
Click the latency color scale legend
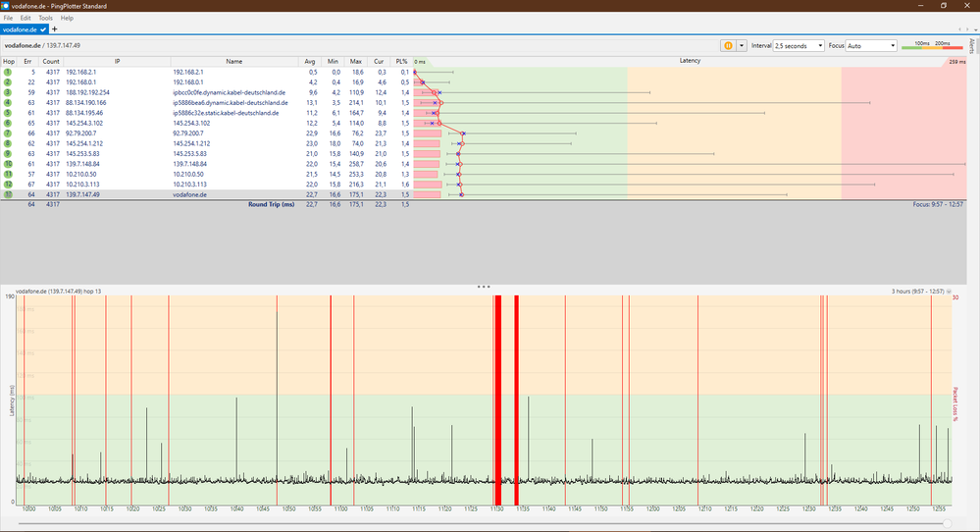click(x=932, y=45)
